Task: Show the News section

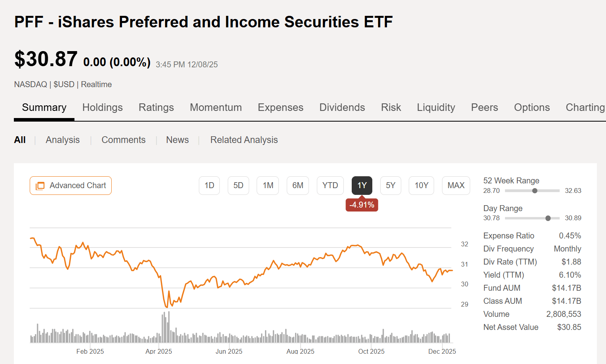Action: 177,140
